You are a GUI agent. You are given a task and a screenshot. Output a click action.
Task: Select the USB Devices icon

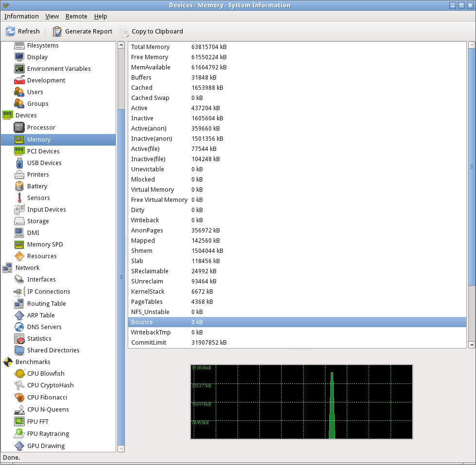19,163
